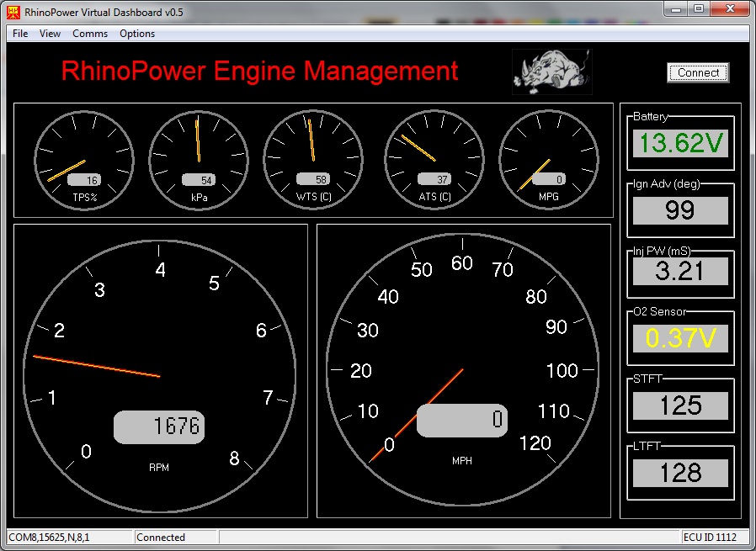Image resolution: width=756 pixels, height=551 pixels.
Task: Open the Comms menu
Action: (90, 34)
